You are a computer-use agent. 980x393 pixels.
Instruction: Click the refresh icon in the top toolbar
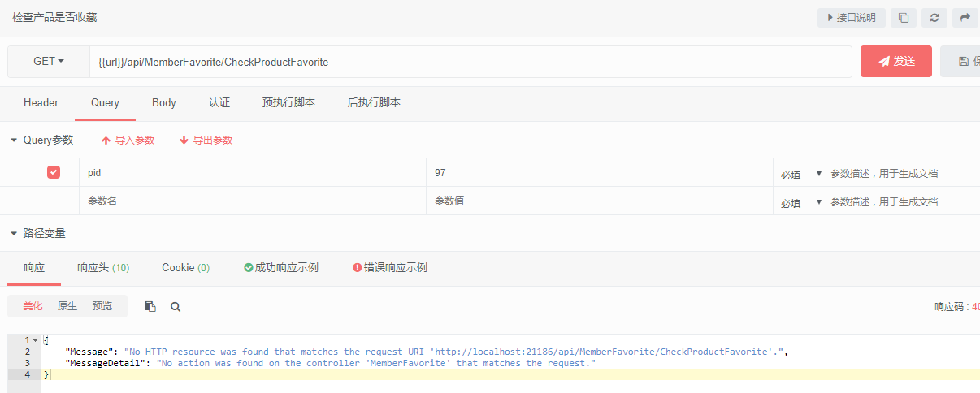[934, 18]
